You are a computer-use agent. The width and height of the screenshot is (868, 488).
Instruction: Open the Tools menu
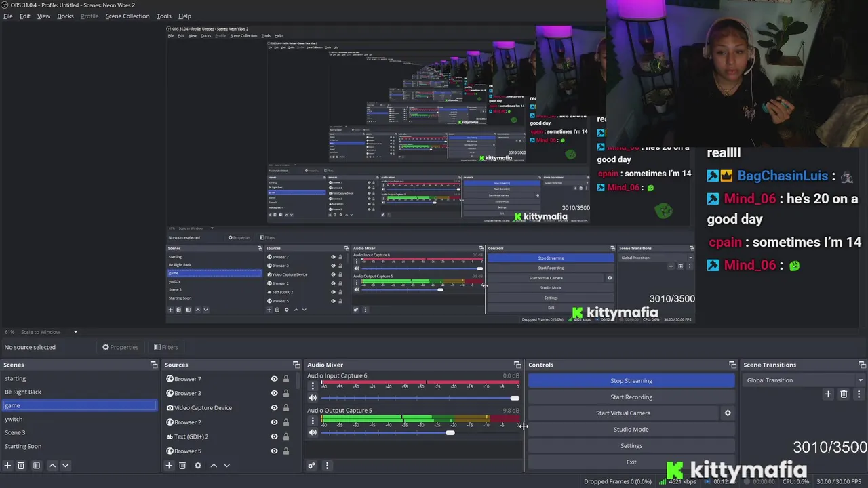tap(164, 16)
